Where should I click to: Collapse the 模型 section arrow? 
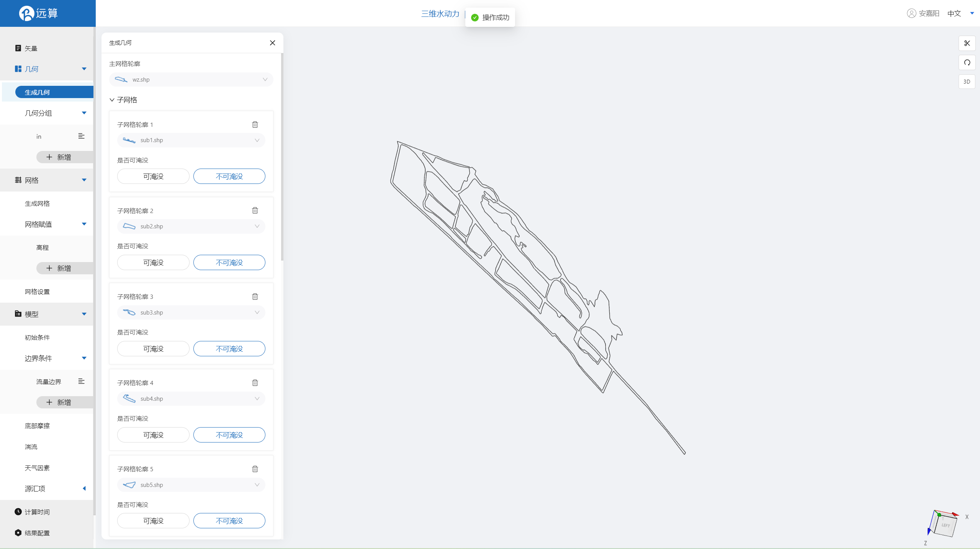(84, 314)
